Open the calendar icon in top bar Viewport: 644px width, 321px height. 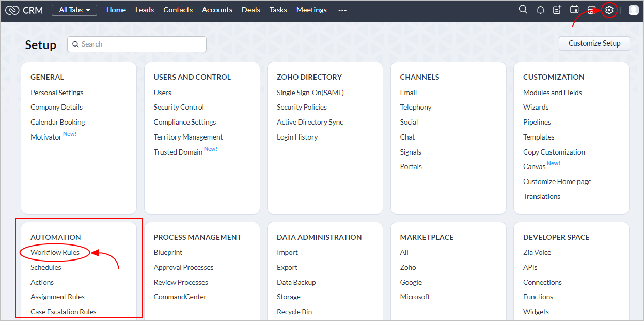(574, 10)
